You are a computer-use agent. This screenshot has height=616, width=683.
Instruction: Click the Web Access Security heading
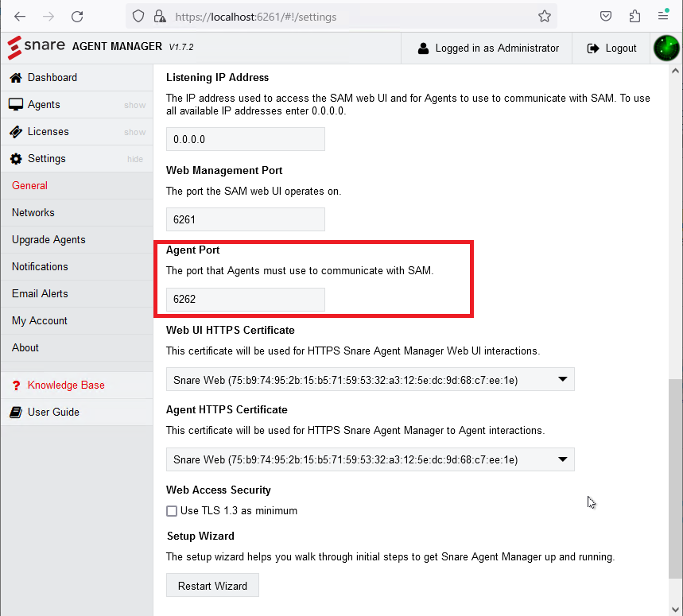tap(218, 490)
